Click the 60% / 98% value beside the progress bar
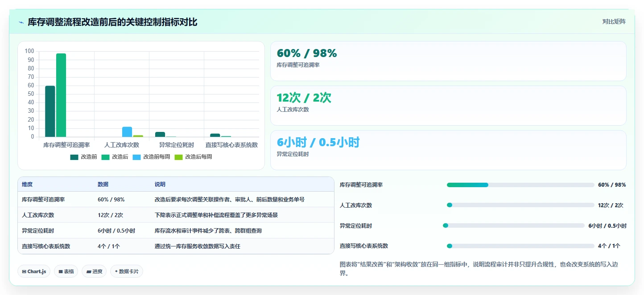The image size is (644, 295). [612, 185]
